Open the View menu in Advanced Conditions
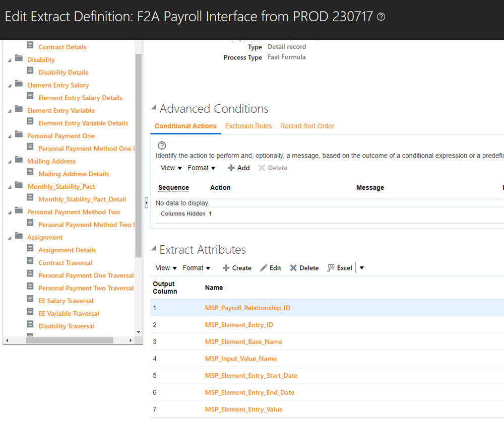 (171, 168)
